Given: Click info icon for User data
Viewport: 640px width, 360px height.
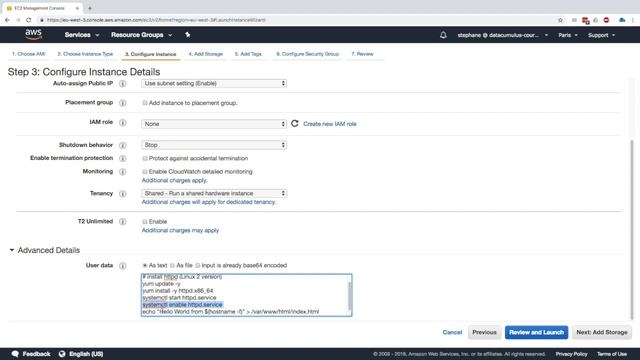Looking at the screenshot, I should click(x=122, y=266).
